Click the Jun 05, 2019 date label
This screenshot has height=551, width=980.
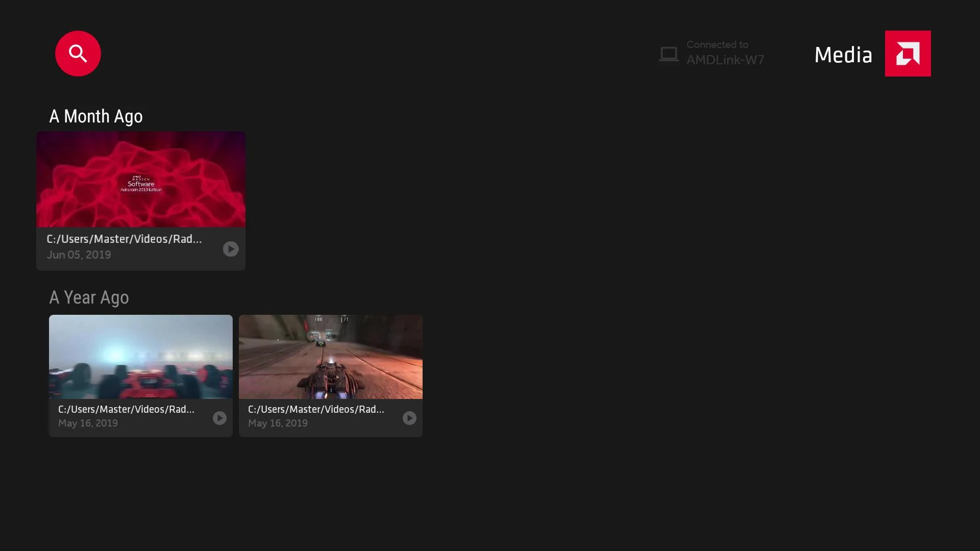79,255
